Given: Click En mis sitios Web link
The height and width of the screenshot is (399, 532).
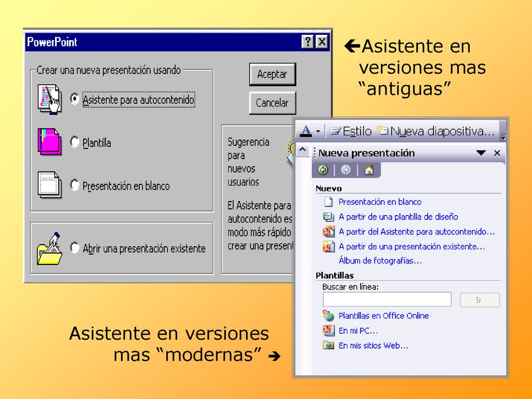Looking at the screenshot, I should (x=373, y=345).
